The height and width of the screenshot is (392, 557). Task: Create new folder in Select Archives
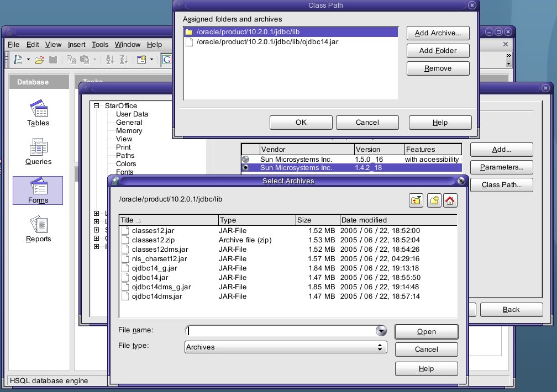434,200
